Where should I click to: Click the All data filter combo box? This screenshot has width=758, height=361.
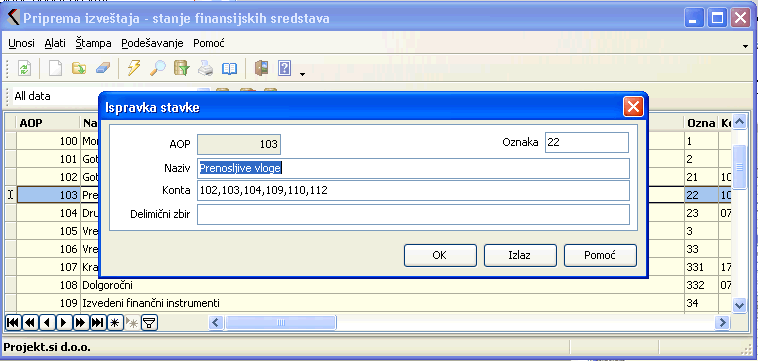coord(56,96)
